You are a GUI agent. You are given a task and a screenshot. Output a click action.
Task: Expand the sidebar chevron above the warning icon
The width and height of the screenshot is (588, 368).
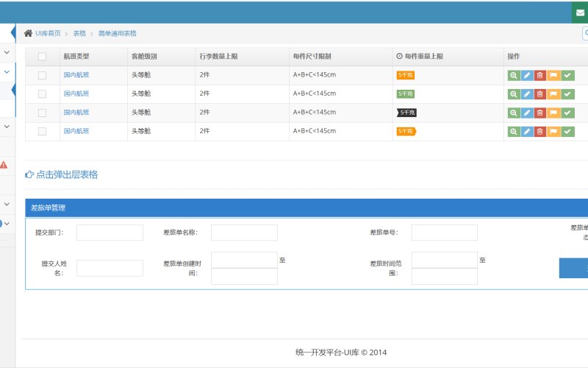point(7,127)
